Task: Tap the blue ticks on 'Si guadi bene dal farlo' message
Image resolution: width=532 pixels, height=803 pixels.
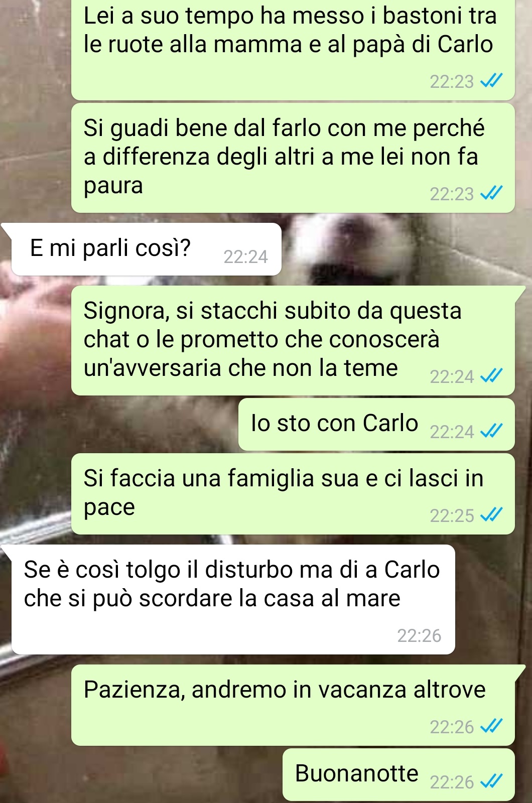Action: [x=491, y=194]
